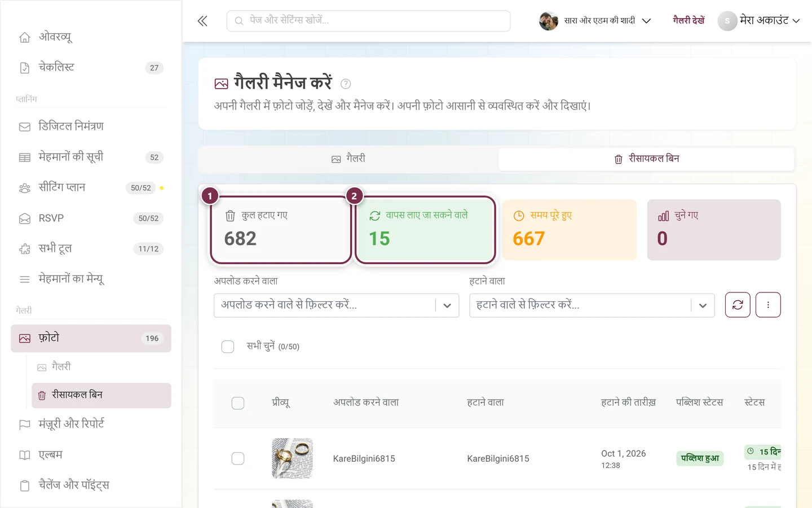Click the wedding profile avatar photo
The image size is (812, 508).
(548, 21)
